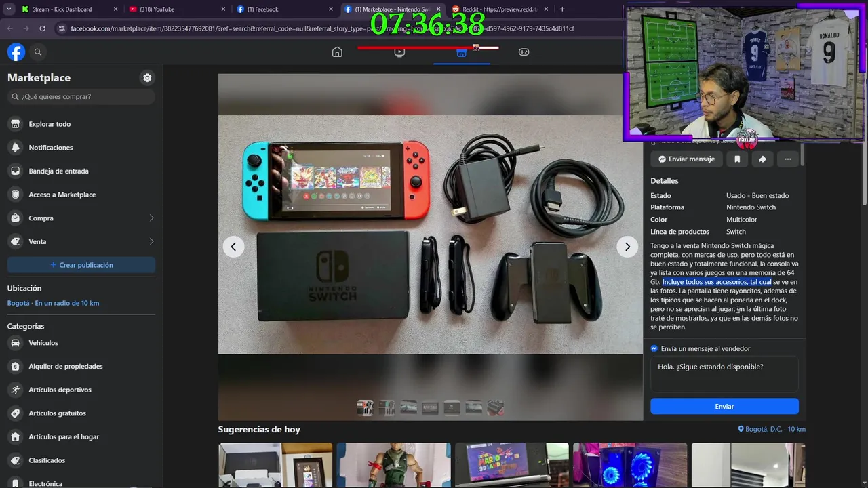Click the browser address bar URL
This screenshot has width=868, height=488.
[322, 28]
